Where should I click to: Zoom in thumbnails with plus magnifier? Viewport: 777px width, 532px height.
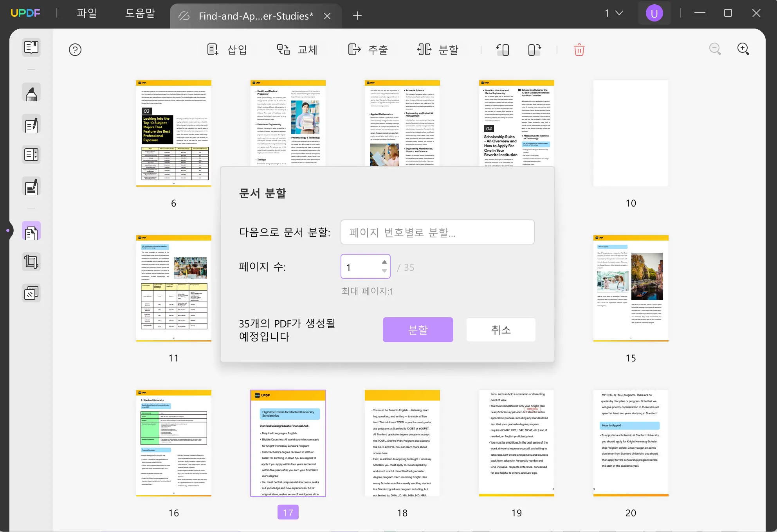[x=743, y=49]
